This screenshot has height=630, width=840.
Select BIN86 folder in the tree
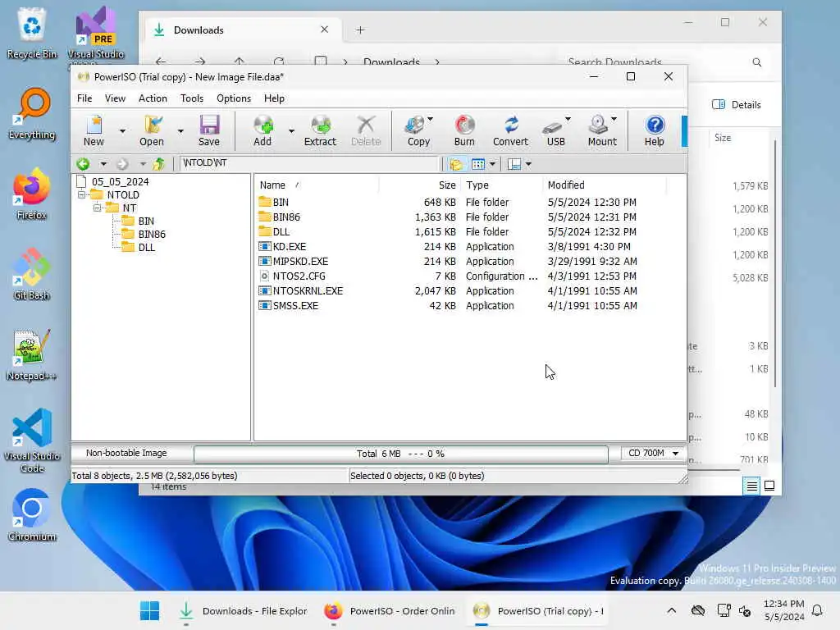point(152,234)
